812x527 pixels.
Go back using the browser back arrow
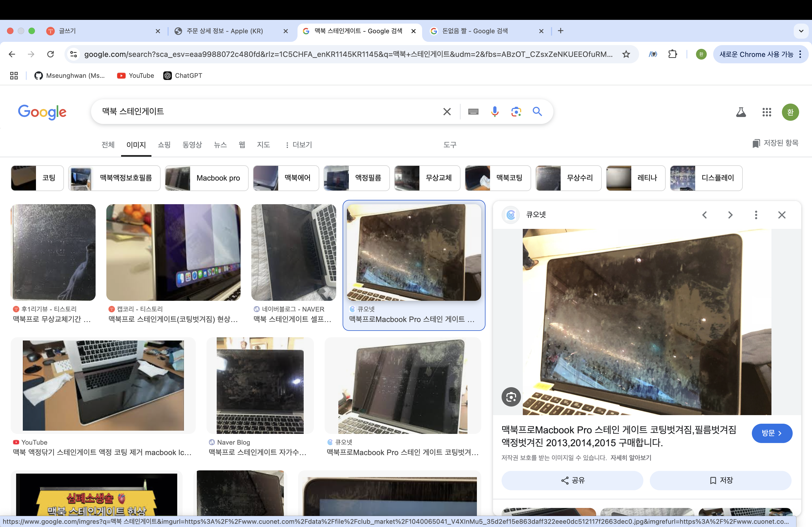[x=12, y=54]
